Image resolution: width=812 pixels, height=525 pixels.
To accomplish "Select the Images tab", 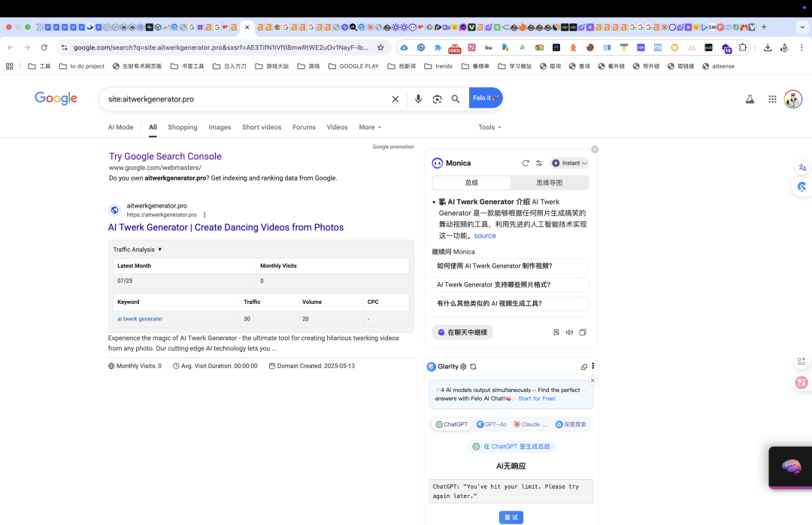I will click(x=220, y=127).
